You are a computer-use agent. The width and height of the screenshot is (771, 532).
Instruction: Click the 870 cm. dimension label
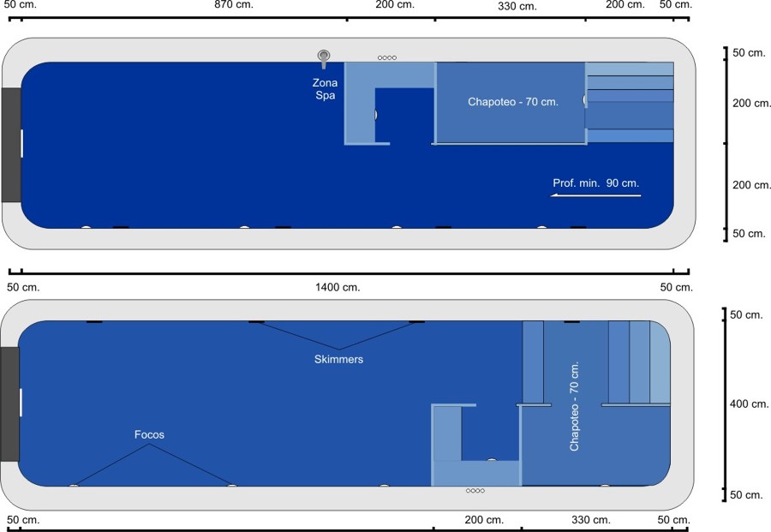click(234, 5)
